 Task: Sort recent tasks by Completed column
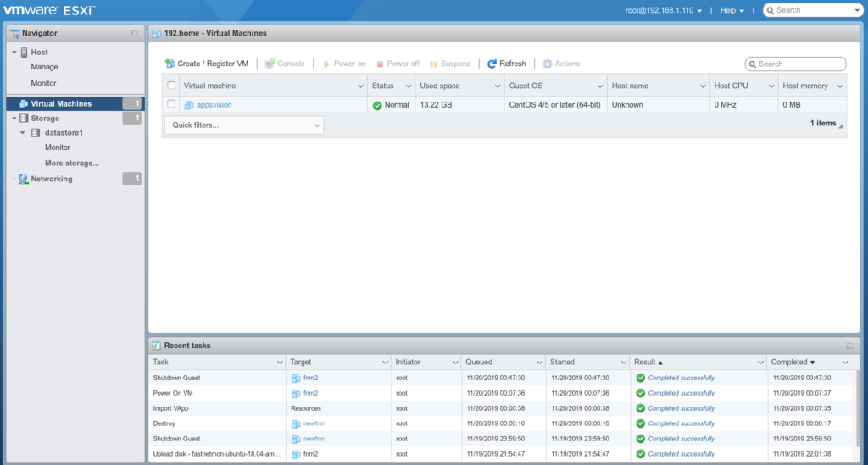789,363
